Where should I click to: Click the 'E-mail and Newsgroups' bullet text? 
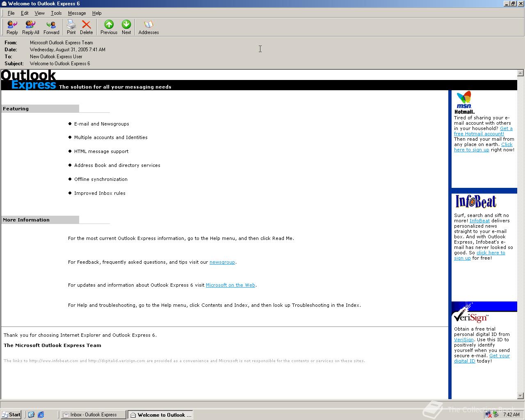[x=102, y=124]
